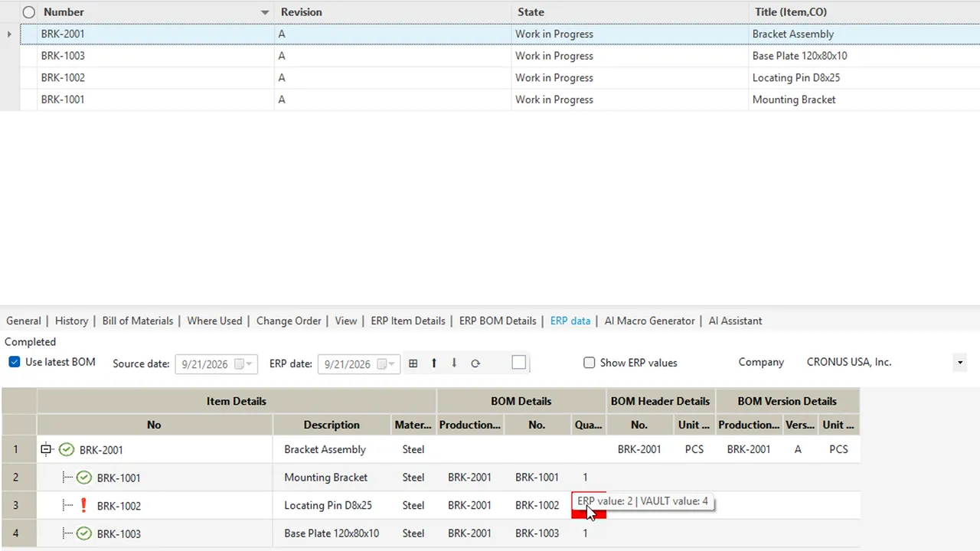The width and height of the screenshot is (980, 551).
Task: Click CRONUS USA, Inc. company value
Action: (849, 362)
